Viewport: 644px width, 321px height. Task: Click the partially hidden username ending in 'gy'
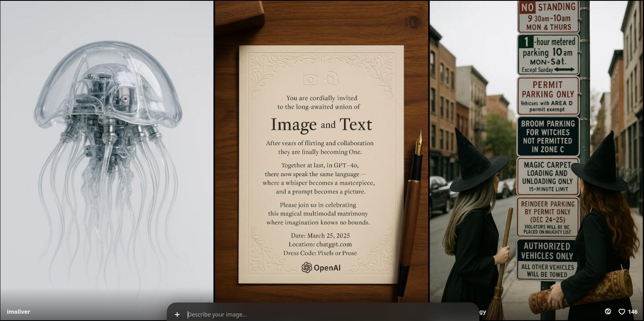click(x=482, y=312)
